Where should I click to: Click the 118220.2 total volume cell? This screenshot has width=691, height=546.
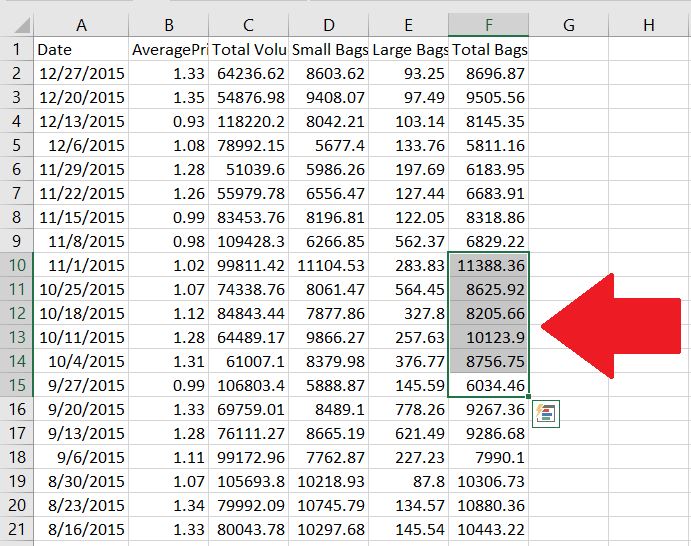248,121
